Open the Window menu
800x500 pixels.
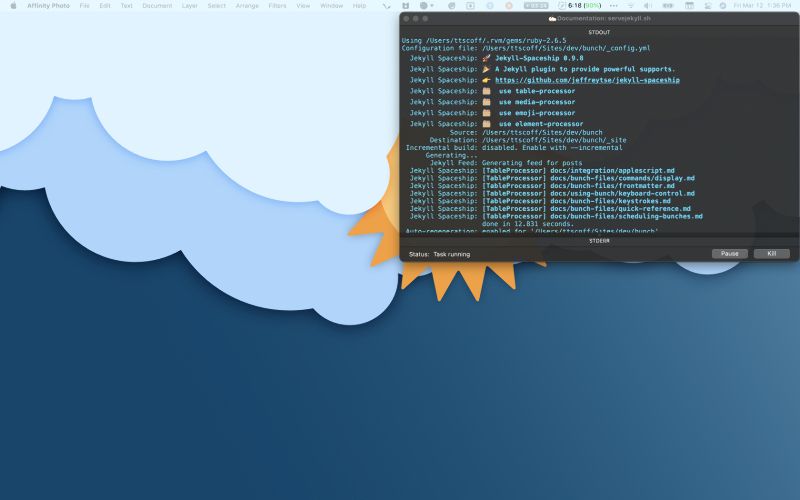coord(331,6)
